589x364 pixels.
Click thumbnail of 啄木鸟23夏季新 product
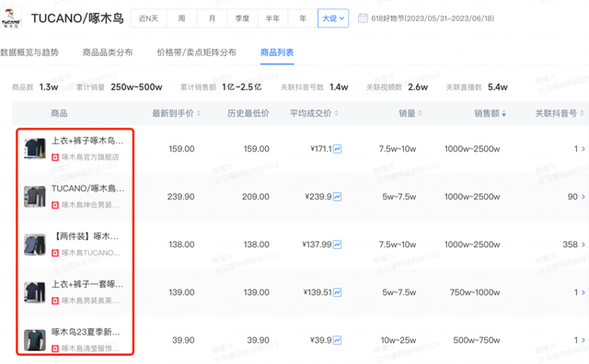(35, 340)
